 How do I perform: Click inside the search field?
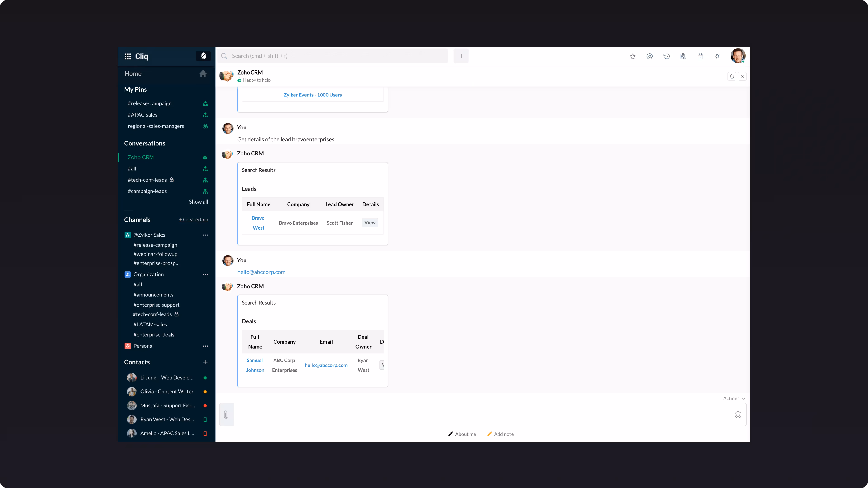[x=333, y=56]
